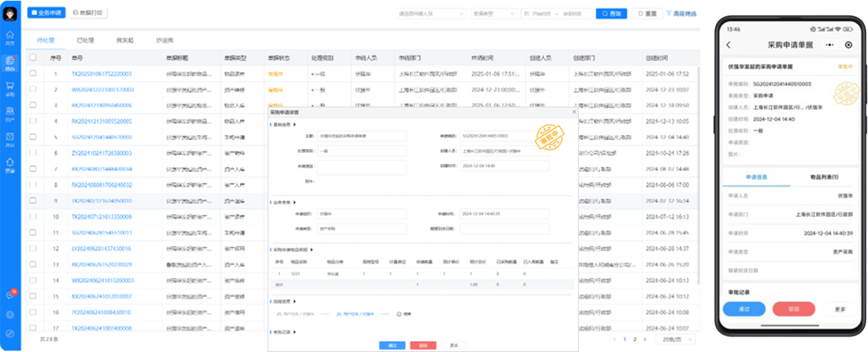Image resolution: width=868 pixels, height=352 pixels.
Task: Click the shopping cart procurement sidebar icon
Action: point(10,88)
